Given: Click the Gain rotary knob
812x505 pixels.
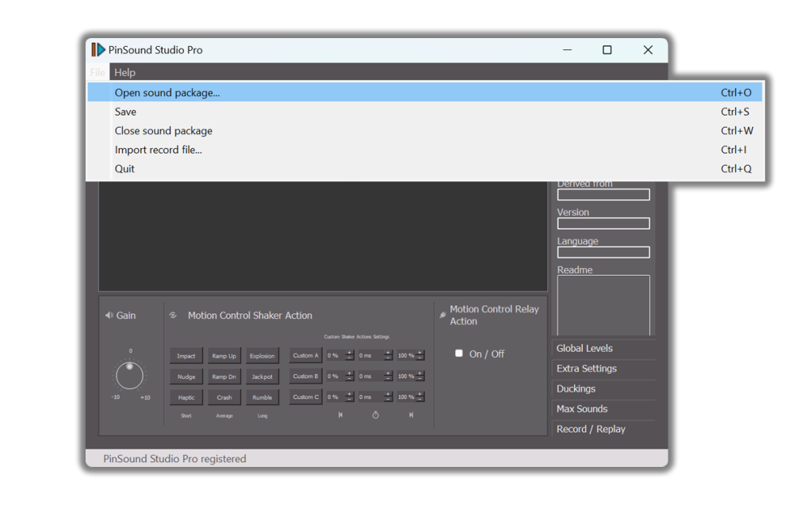Looking at the screenshot, I should coord(129,376).
